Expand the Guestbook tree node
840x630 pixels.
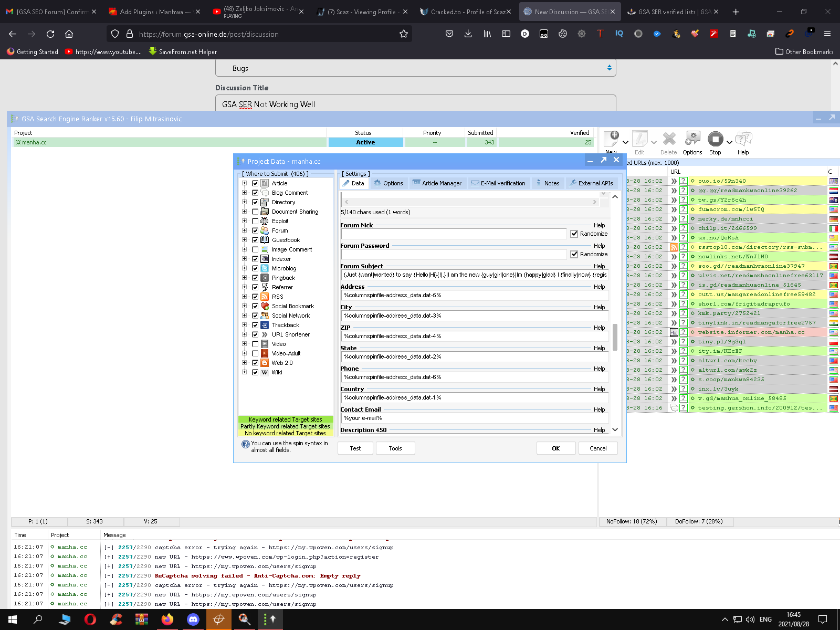pos(244,240)
